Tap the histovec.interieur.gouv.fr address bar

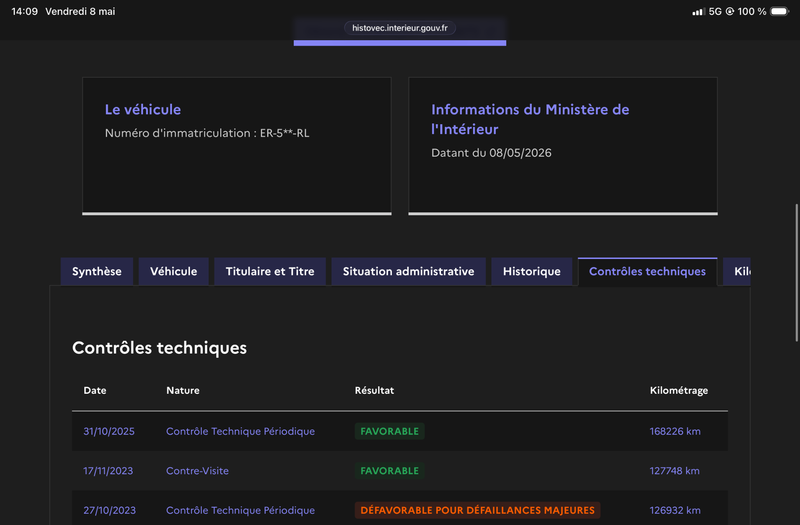point(399,28)
